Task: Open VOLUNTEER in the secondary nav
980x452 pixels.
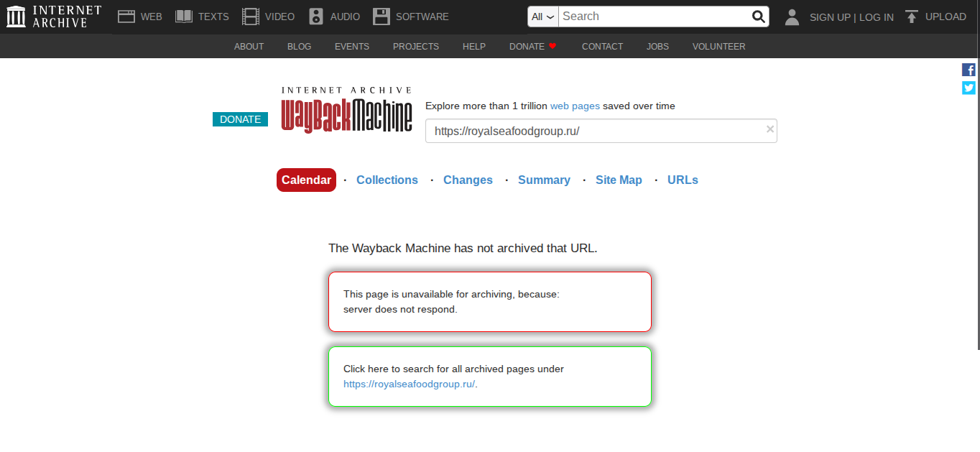Action: pyautogui.click(x=718, y=46)
